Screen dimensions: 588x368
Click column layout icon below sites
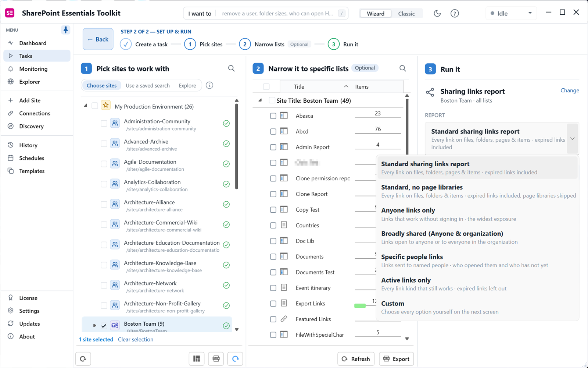click(x=197, y=359)
